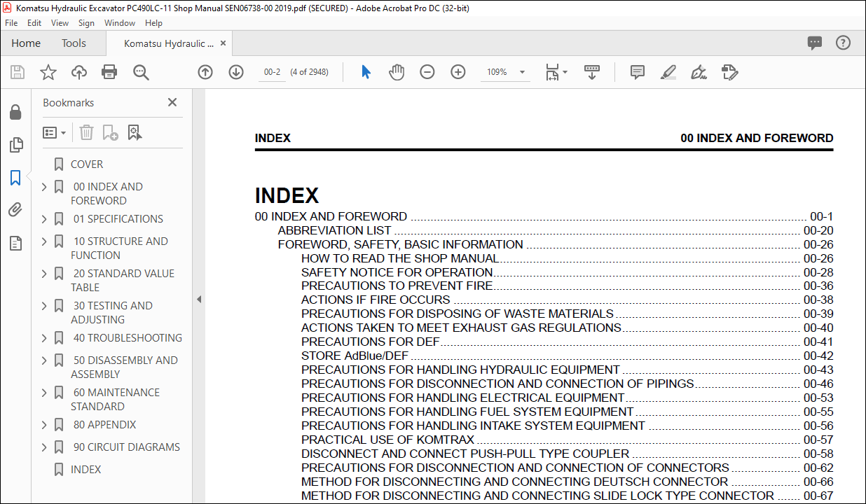The image size is (866, 504).
Task: Click STORE AdBlue/DEF index entry
Action: [355, 356]
